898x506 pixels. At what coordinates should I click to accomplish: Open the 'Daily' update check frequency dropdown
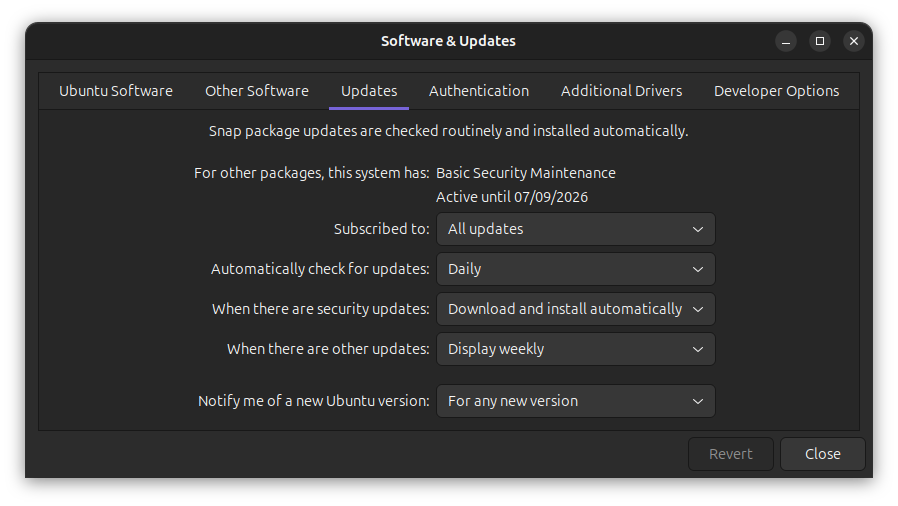tap(575, 269)
